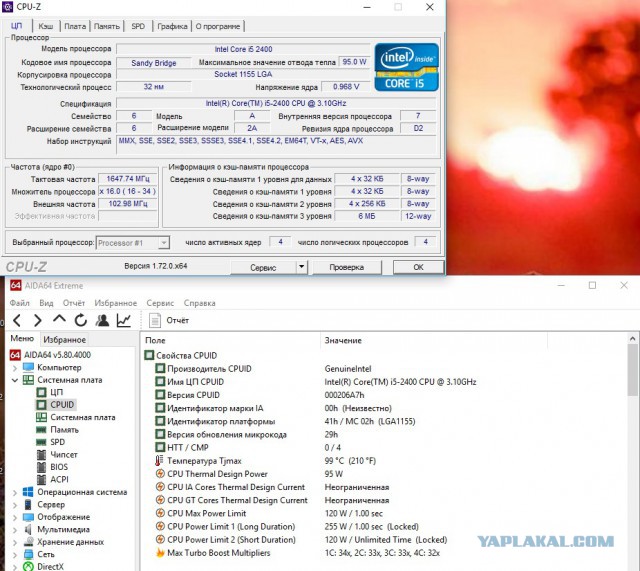Switch to the Избранное panel tab
Image resolution: width=640 pixels, height=571 pixels.
click(64, 340)
